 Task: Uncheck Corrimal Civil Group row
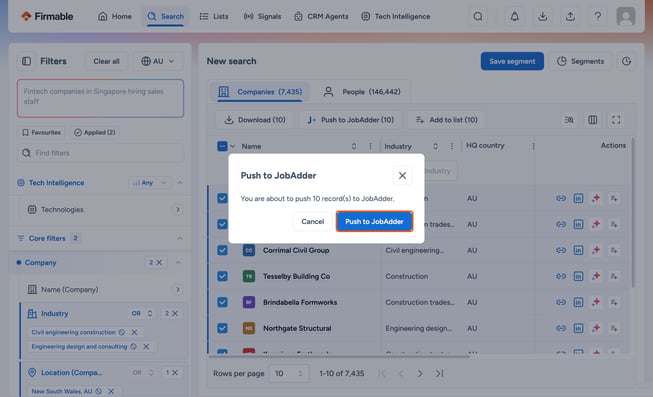click(222, 250)
